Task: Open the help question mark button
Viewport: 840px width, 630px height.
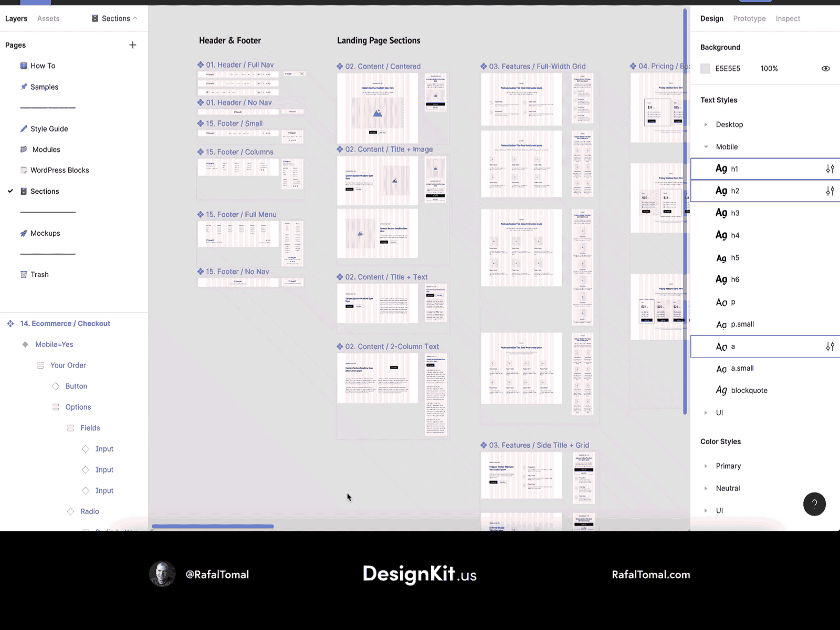Action: (814, 504)
